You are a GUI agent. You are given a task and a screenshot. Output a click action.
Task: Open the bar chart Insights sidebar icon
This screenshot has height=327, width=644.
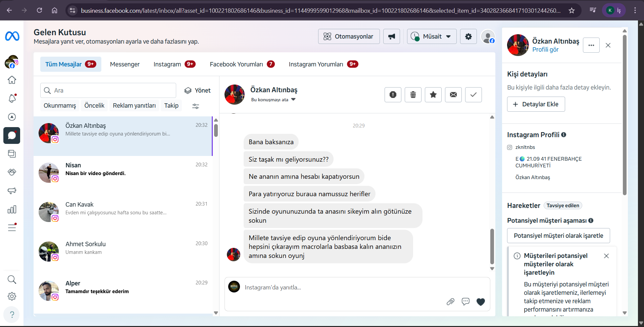[x=12, y=209]
